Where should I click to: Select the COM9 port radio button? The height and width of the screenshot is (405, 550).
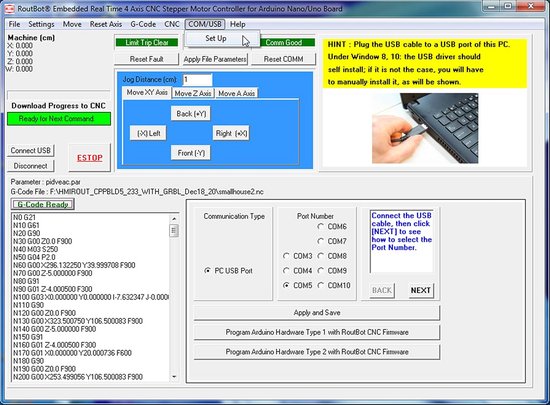pyautogui.click(x=321, y=271)
